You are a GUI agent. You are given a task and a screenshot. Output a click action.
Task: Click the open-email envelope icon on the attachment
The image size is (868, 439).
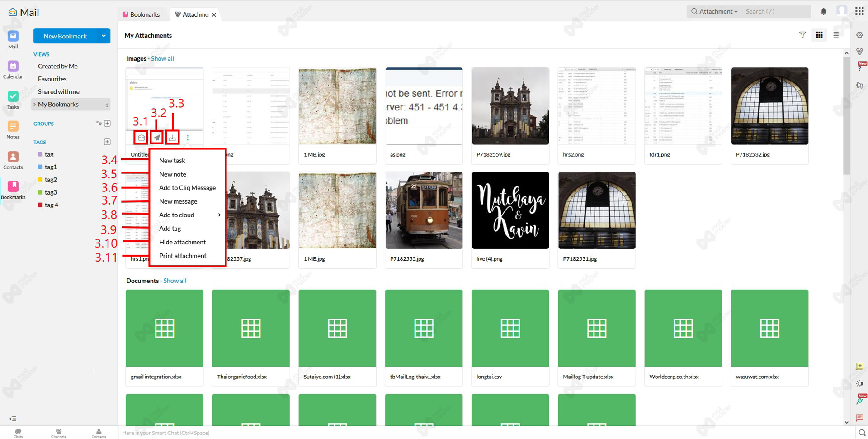(142, 137)
